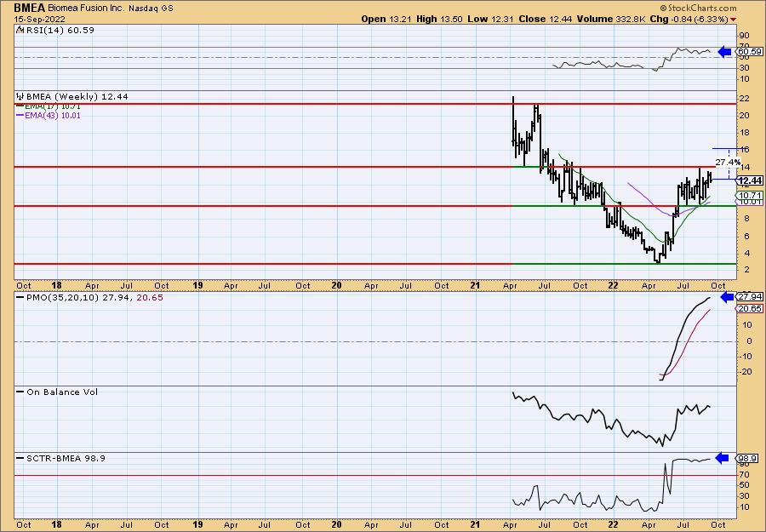Click the EMA(43) 10.01 legend entry
Viewport: 766px width, 532px height.
(53, 116)
